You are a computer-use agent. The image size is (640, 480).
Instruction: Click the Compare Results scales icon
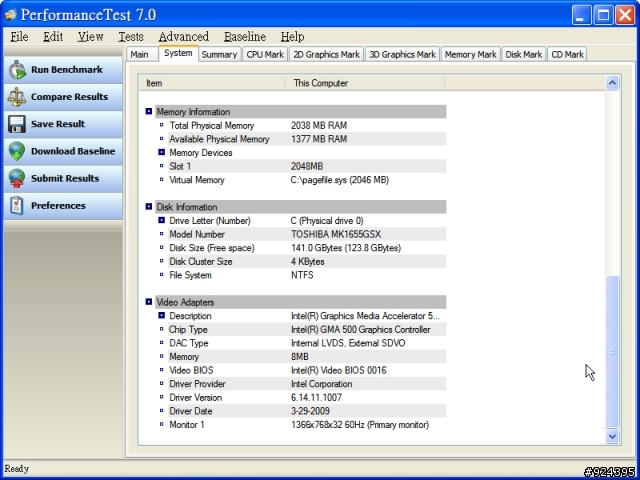click(17, 97)
